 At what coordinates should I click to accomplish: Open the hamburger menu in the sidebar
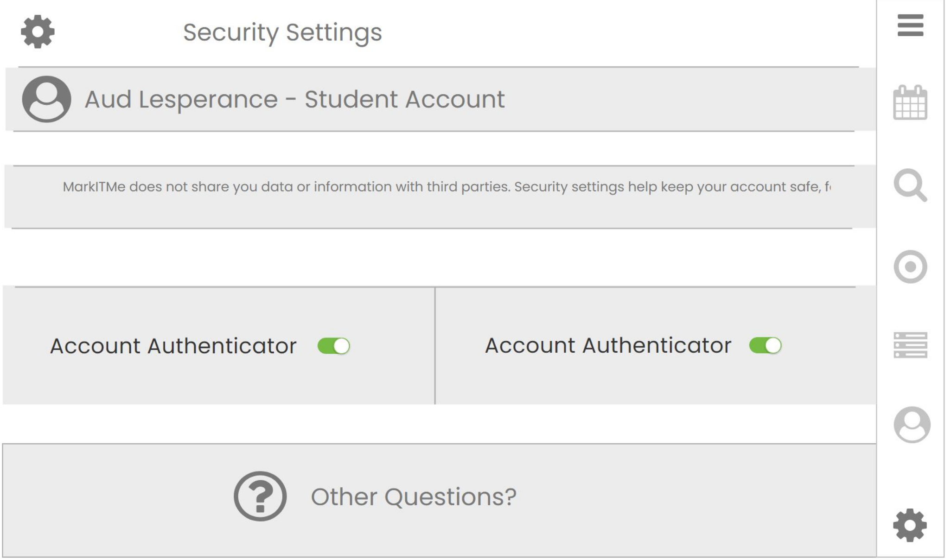(910, 25)
